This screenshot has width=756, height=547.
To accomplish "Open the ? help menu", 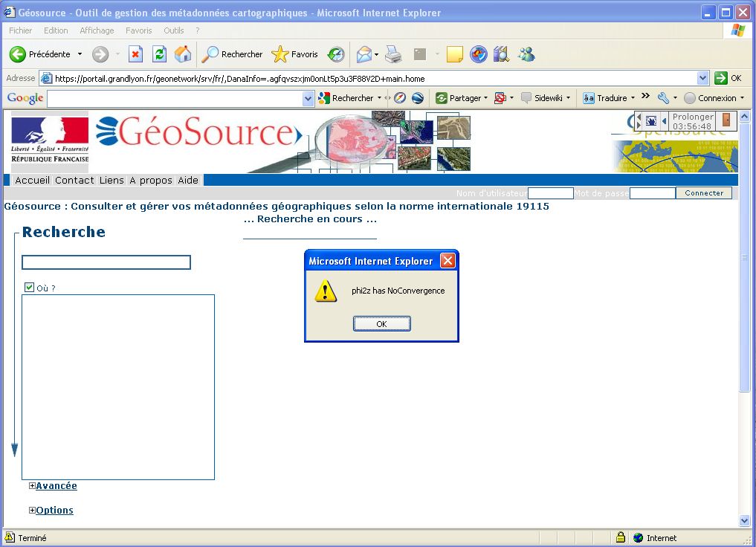I will [x=197, y=30].
